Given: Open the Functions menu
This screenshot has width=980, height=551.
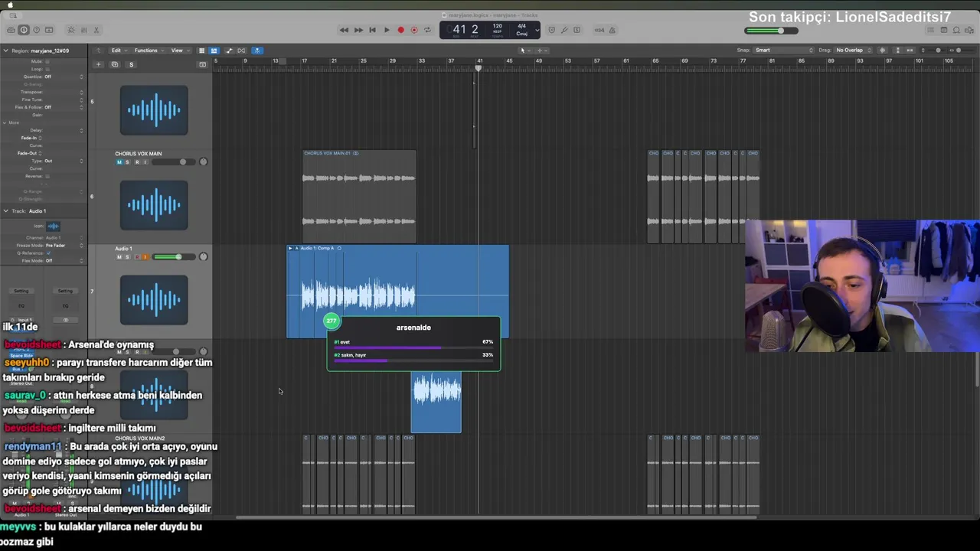Looking at the screenshot, I should pyautogui.click(x=148, y=51).
